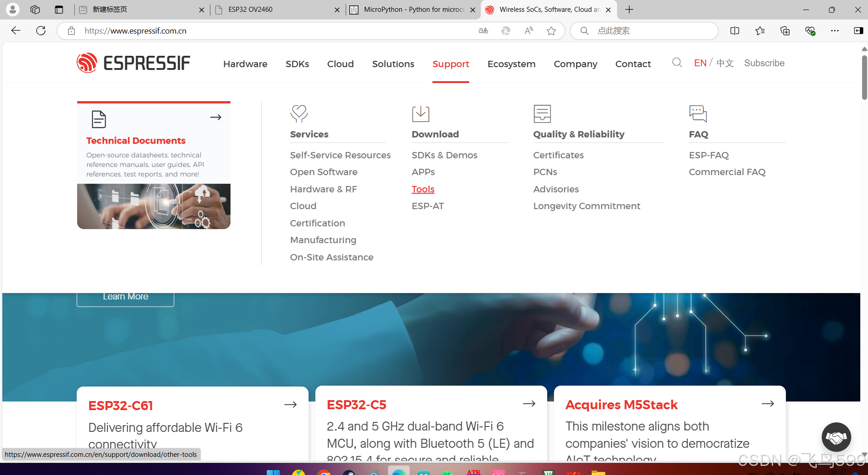Open the handshake chat widget button

click(x=836, y=437)
